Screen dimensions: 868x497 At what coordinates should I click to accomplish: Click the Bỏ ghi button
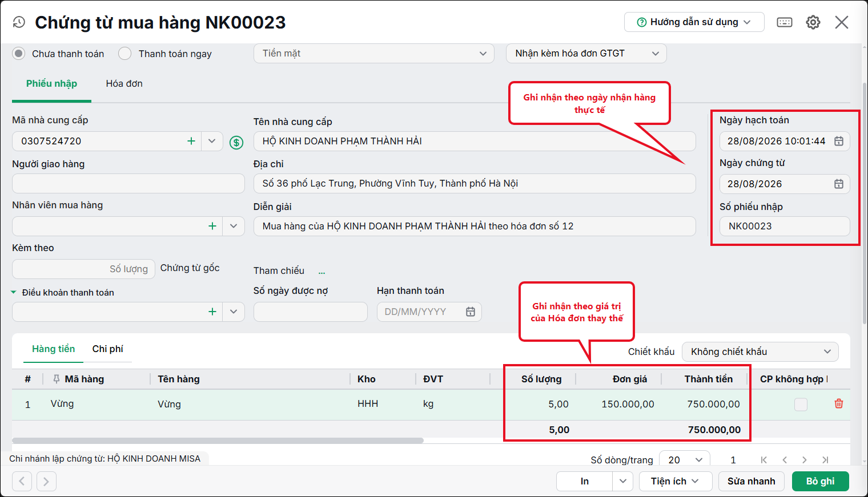[x=820, y=481]
